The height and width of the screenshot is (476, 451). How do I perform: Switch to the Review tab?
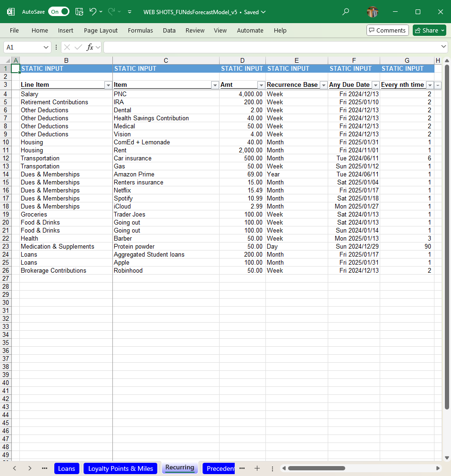point(195,30)
